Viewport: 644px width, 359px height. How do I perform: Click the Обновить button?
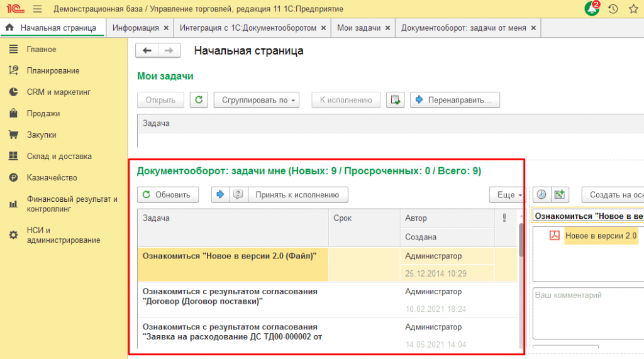[167, 195]
